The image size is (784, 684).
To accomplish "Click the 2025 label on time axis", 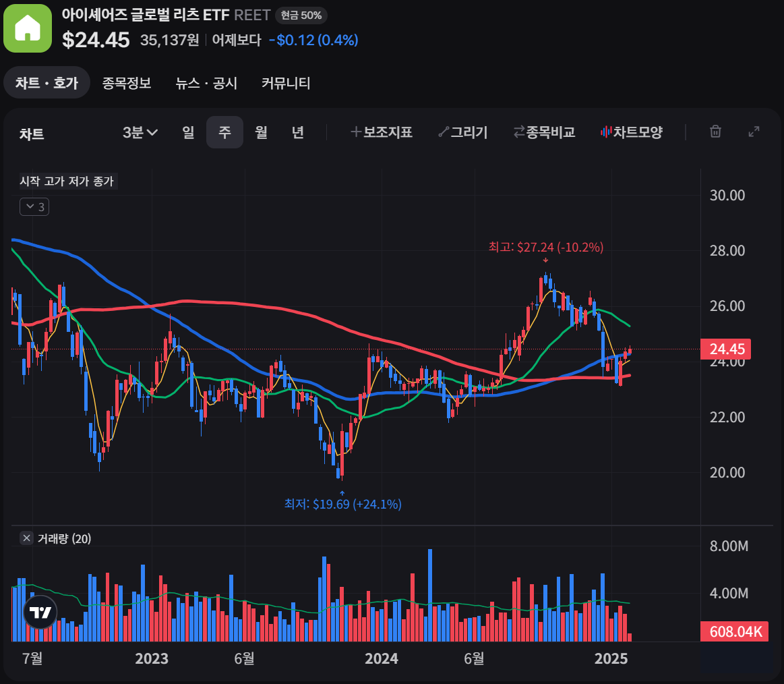I will tap(611, 658).
